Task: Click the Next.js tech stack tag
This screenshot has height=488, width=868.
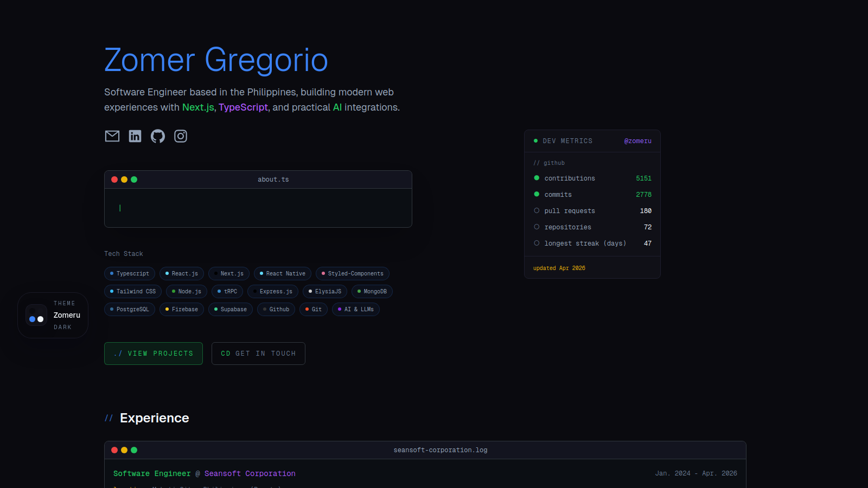Action: pos(229,274)
